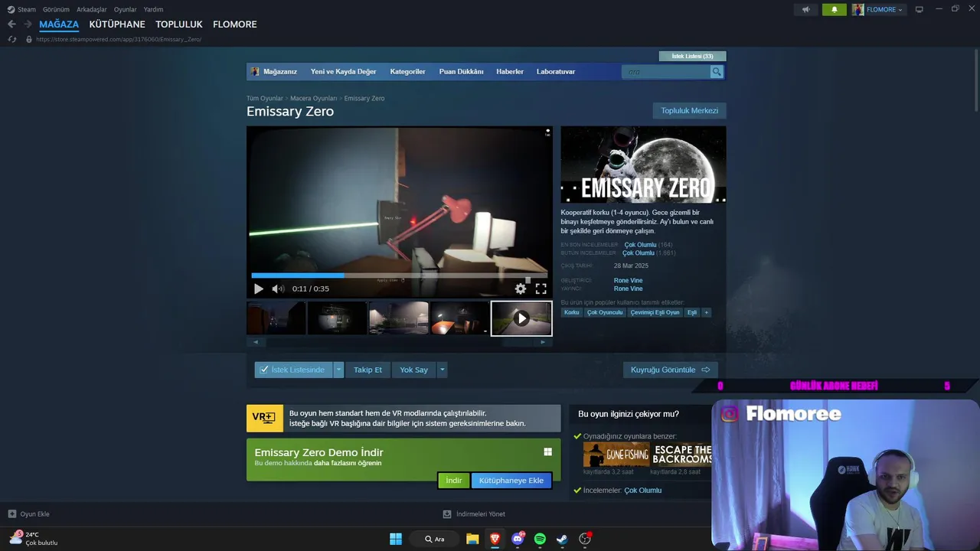Open the Arkadaşlar menu

click(92, 9)
